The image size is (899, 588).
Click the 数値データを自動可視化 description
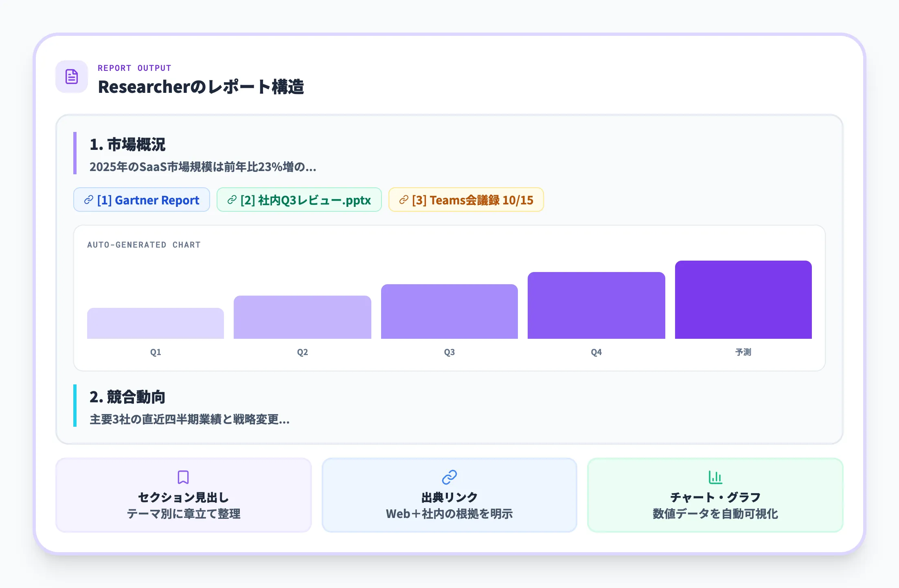click(715, 514)
